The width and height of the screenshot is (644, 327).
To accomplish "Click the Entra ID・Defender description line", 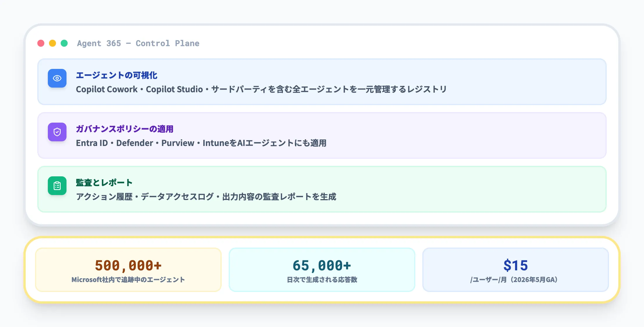I will (x=201, y=143).
